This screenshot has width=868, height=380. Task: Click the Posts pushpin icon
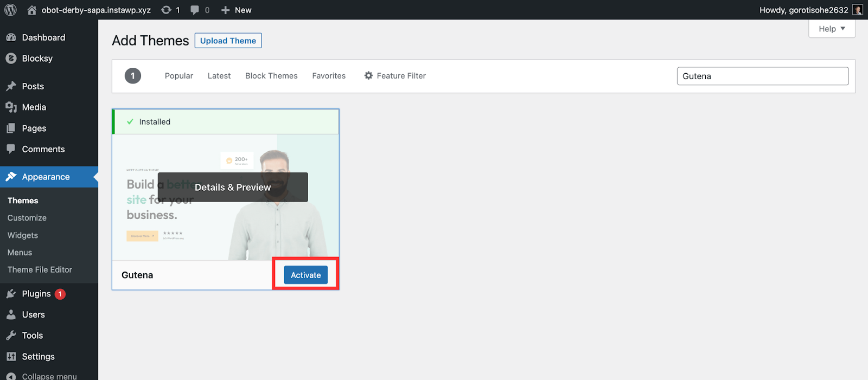point(11,86)
